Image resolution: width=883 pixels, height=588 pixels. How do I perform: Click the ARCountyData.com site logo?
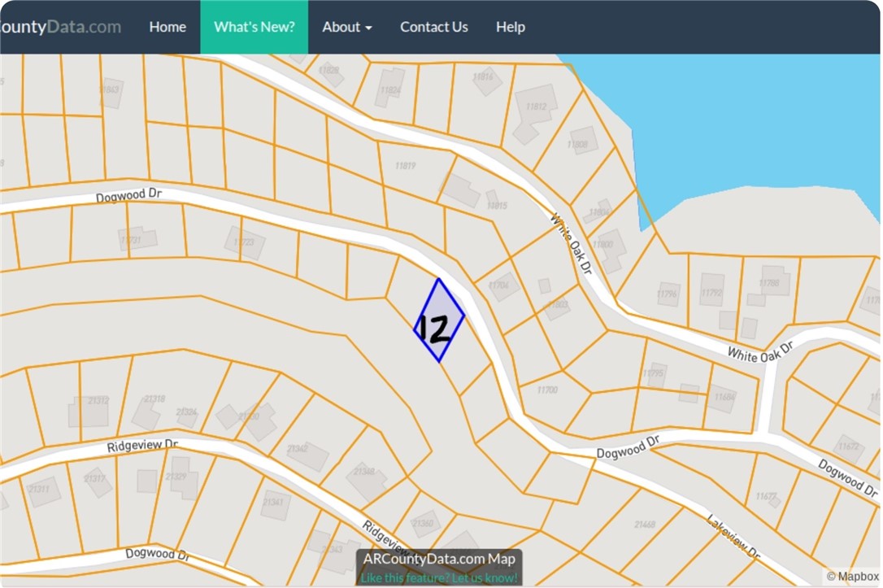tap(60, 27)
